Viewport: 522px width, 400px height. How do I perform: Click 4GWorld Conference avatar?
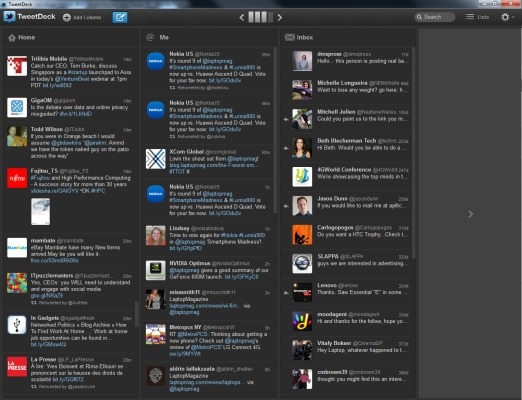click(x=302, y=177)
